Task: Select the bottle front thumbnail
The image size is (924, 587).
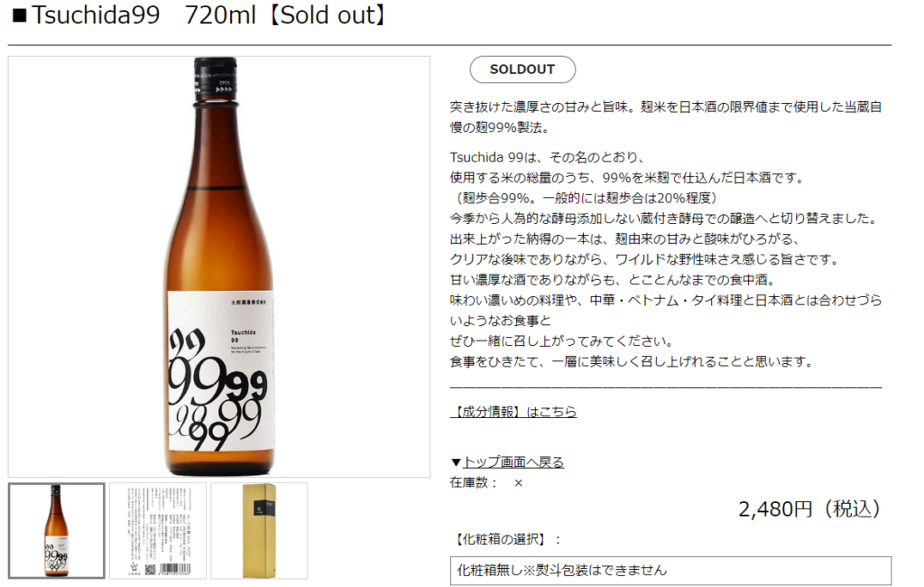Action: pyautogui.click(x=57, y=530)
